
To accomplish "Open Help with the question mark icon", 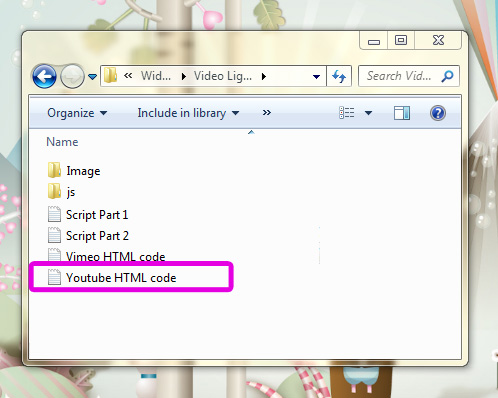I will (438, 113).
